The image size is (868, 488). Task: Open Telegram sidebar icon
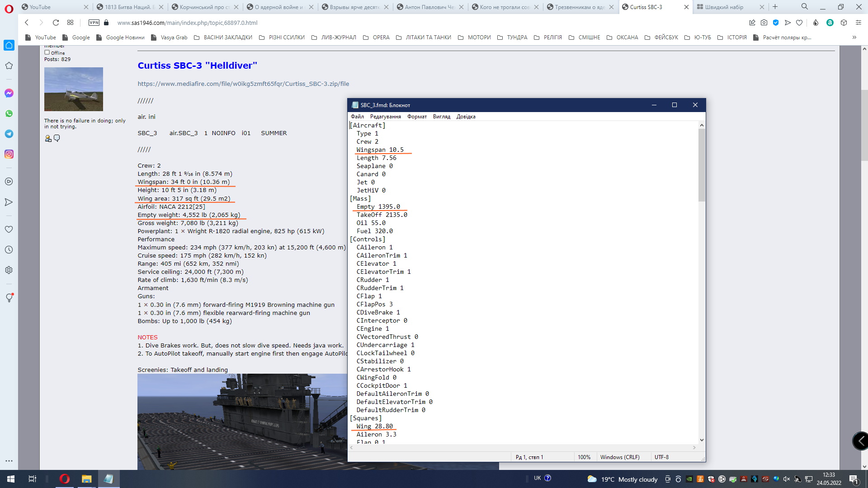coord(9,134)
